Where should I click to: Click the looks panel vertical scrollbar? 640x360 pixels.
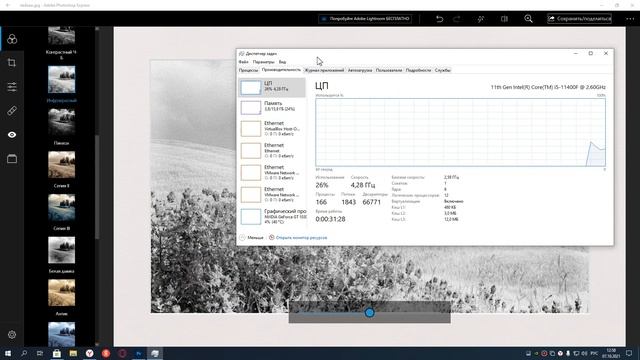tap(97, 187)
